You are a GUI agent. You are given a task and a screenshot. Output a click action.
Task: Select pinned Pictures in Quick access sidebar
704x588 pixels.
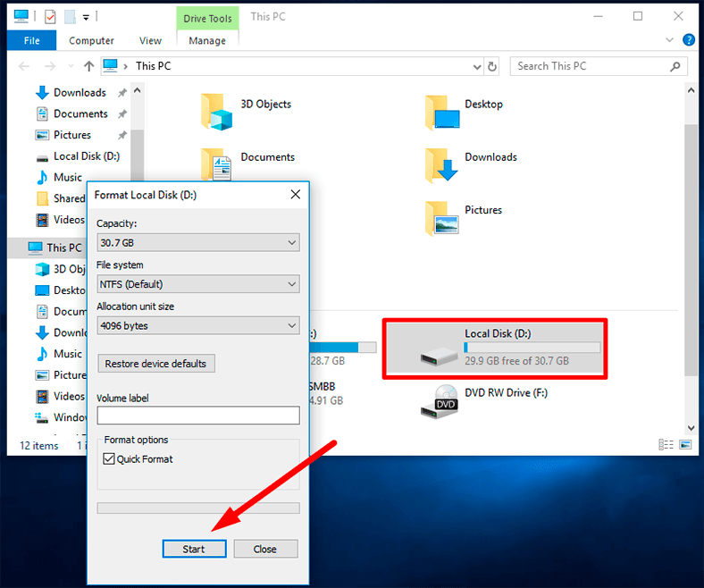[71, 135]
